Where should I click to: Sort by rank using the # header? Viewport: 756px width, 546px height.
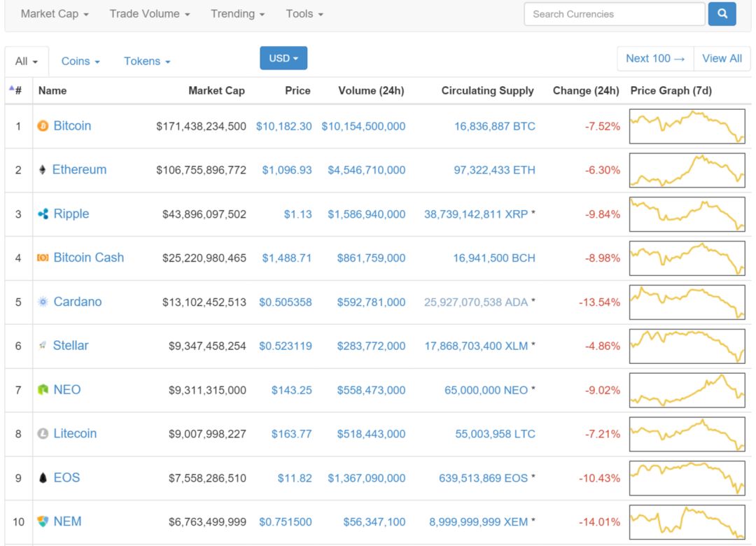point(16,90)
